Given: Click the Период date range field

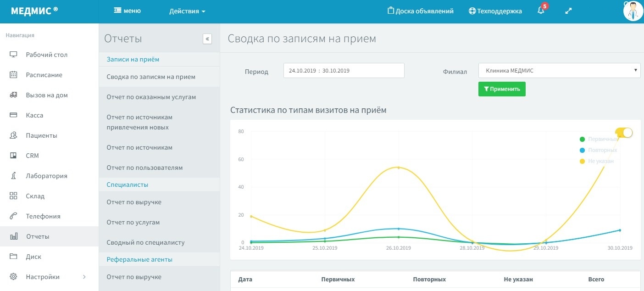Looking at the screenshot, I should pyautogui.click(x=344, y=71).
